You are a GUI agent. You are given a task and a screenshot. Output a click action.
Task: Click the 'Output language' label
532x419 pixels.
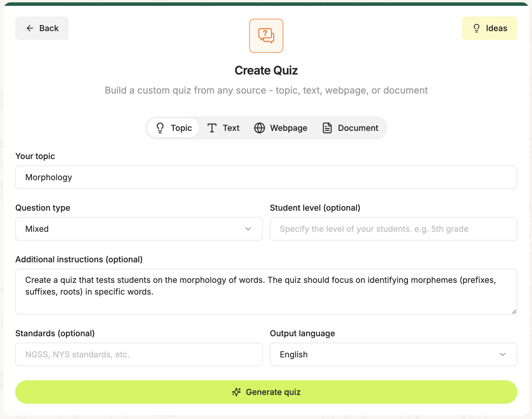302,333
